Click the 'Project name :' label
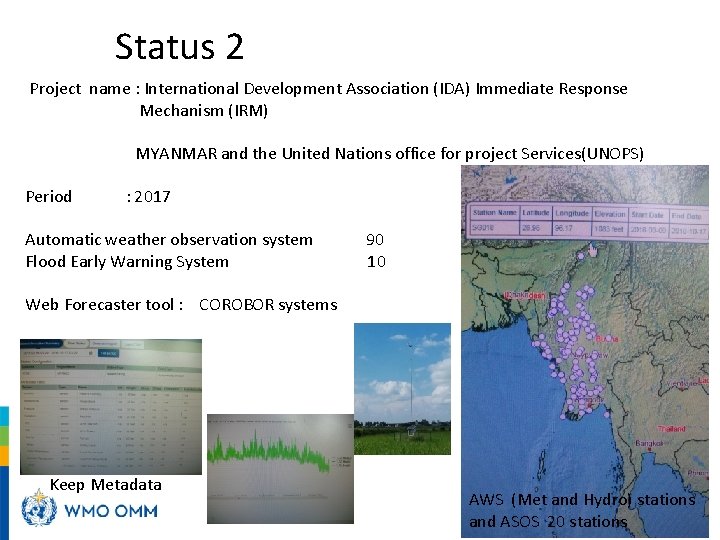 click(x=84, y=88)
